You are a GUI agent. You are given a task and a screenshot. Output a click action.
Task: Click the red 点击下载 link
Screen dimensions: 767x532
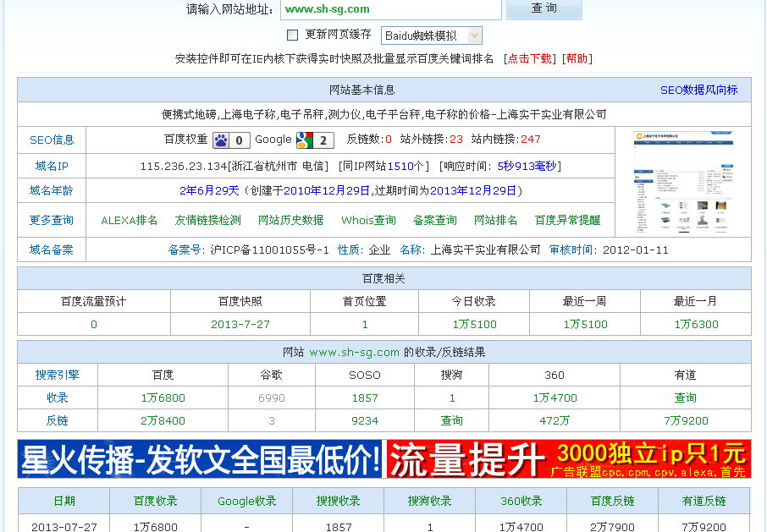pyautogui.click(x=529, y=58)
